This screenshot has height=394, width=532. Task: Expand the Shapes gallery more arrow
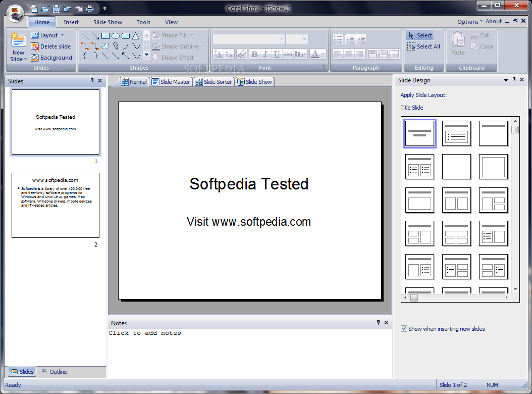pyautogui.click(x=146, y=55)
